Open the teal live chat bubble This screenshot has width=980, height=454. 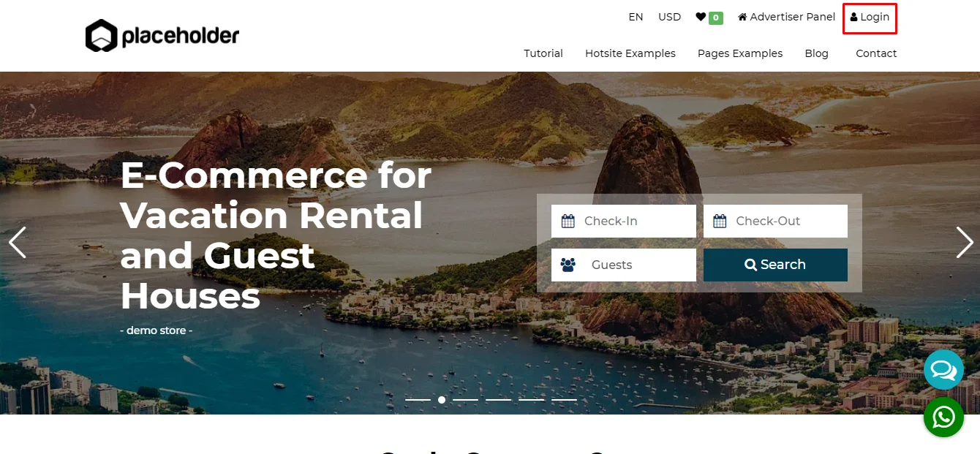pyautogui.click(x=943, y=370)
